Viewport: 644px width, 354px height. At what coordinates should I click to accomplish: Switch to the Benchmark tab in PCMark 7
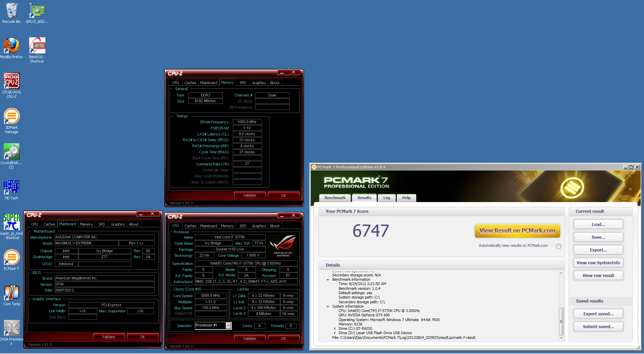(335, 198)
